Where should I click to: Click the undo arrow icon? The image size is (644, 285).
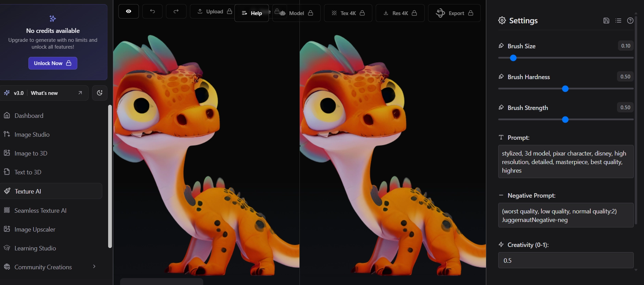point(152,11)
